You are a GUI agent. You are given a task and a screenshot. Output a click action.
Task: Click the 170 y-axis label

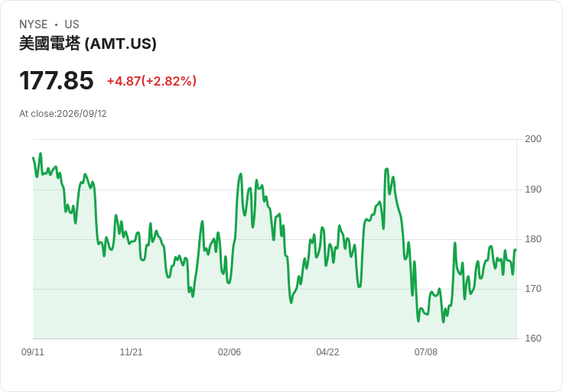pos(533,289)
